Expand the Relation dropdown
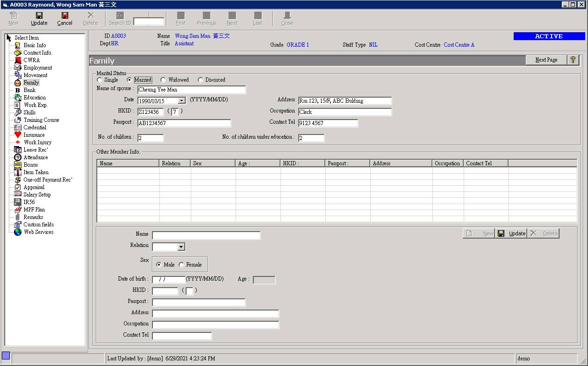 tap(181, 247)
